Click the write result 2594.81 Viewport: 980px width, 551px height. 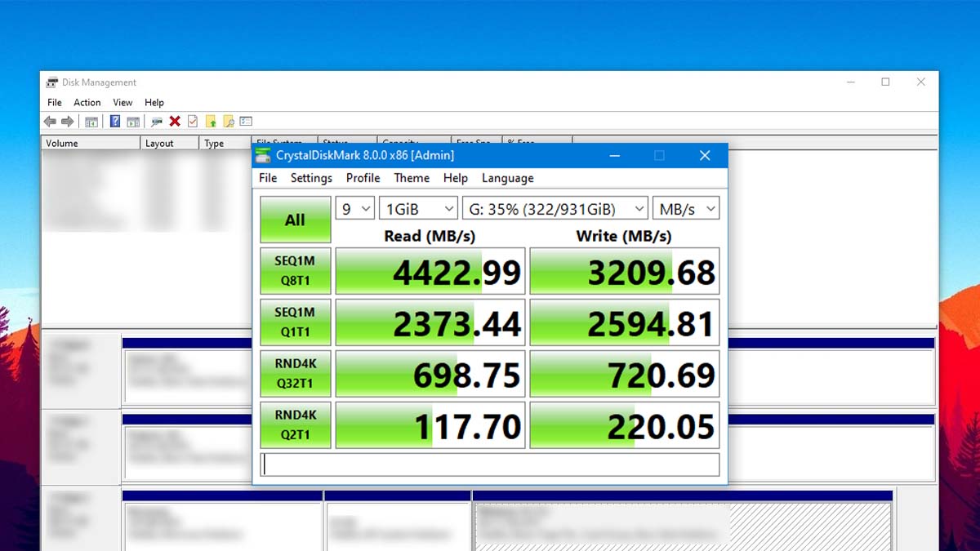625,322
